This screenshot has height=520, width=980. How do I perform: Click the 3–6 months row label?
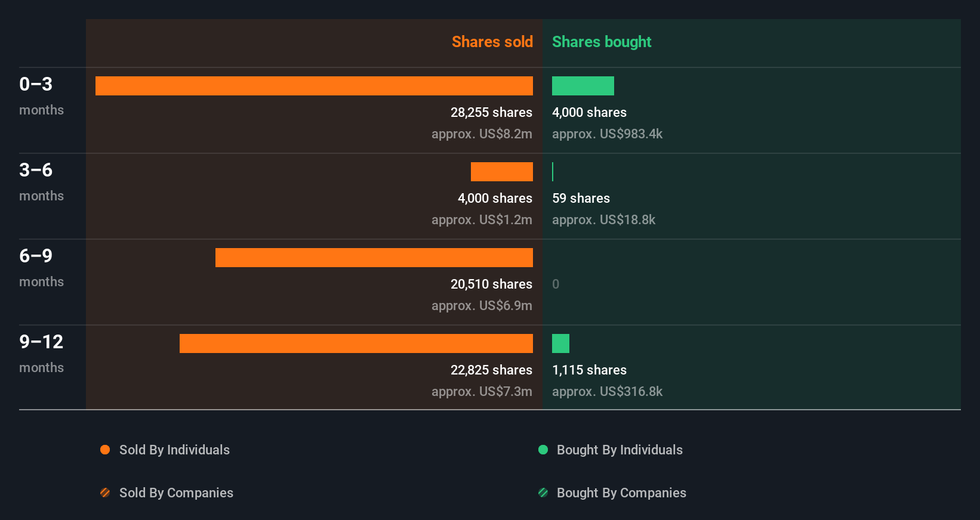41,181
